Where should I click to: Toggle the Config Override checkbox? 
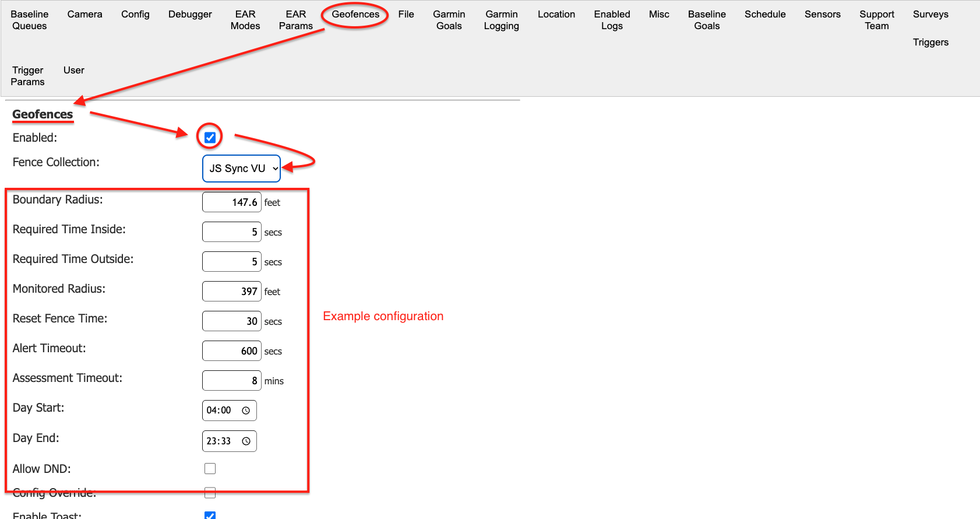point(210,493)
